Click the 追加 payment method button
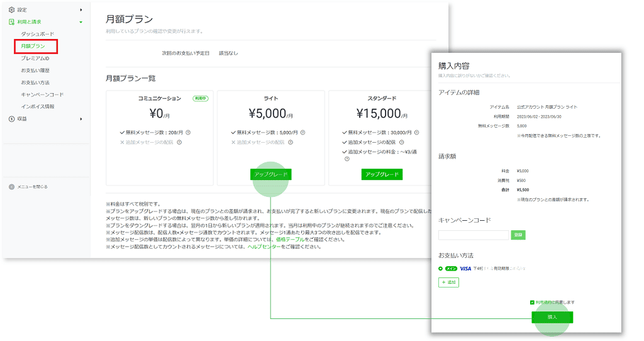Viewport: 644px width, 341px height. 448,283
